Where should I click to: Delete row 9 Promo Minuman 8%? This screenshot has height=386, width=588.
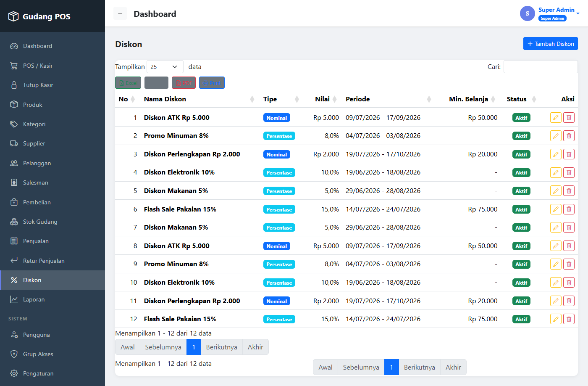[x=569, y=264]
